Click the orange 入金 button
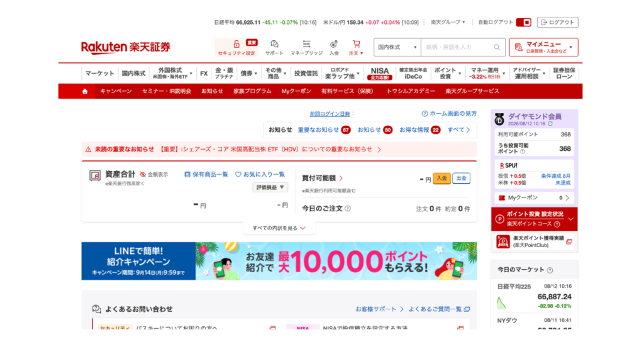This screenshot has height=337, width=644. 441,179
